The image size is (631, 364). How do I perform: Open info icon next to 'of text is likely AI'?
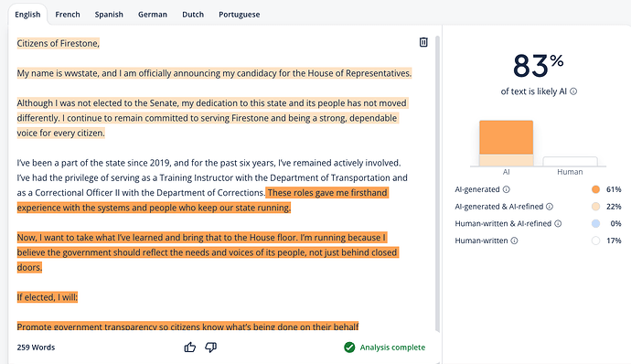point(573,91)
